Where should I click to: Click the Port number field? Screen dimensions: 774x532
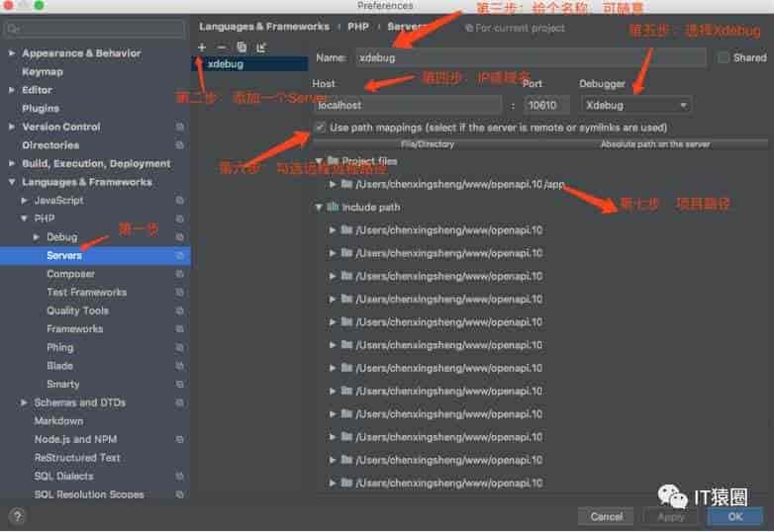(546, 105)
